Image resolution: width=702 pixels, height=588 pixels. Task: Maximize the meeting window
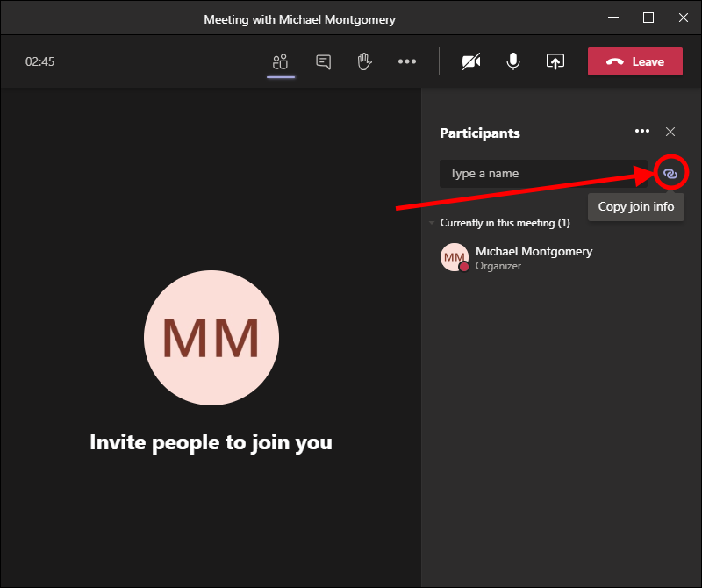648,18
